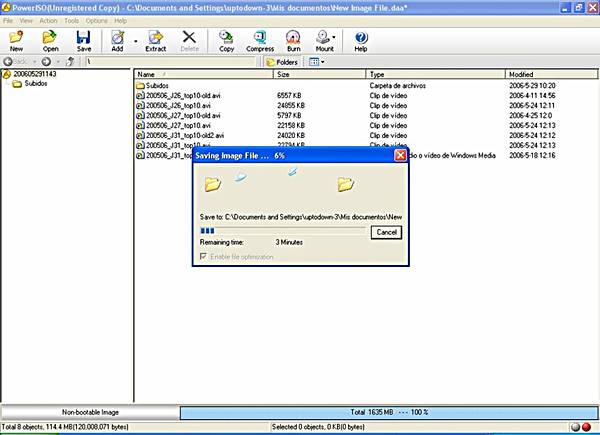Click the Extract toolbar icon
Viewport: 600px width, 435px height.
[x=155, y=41]
